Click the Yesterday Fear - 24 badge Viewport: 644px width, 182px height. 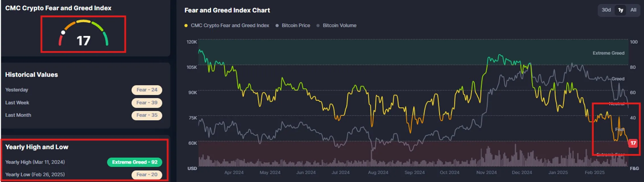pos(147,90)
